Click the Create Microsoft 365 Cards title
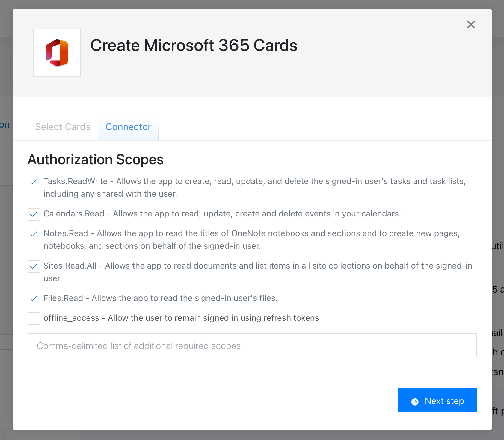The height and width of the screenshot is (440, 504). (x=194, y=45)
